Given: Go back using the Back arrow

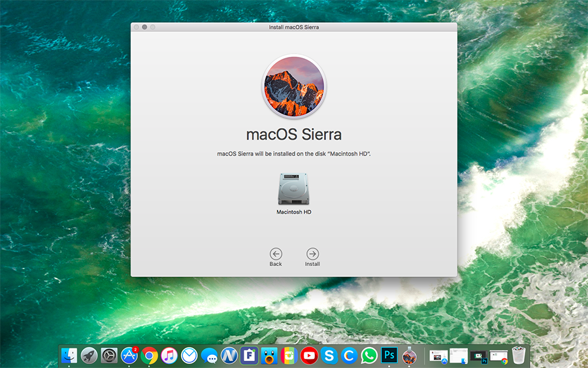Looking at the screenshot, I should coord(276,254).
